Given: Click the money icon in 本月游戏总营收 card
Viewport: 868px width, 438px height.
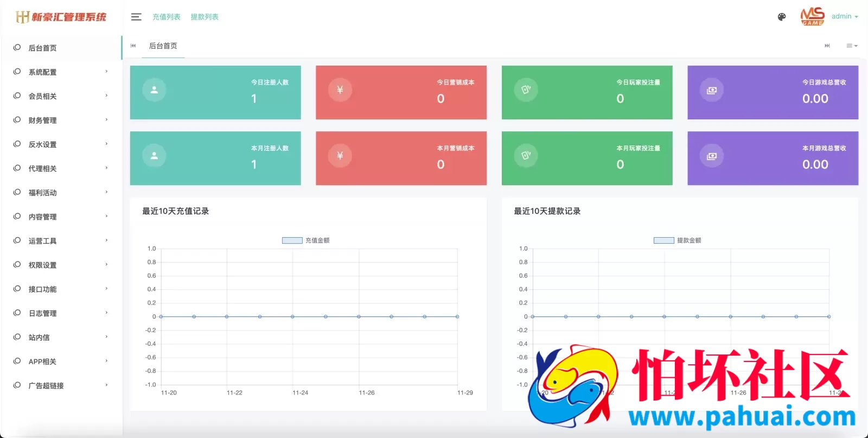Looking at the screenshot, I should 712,156.
